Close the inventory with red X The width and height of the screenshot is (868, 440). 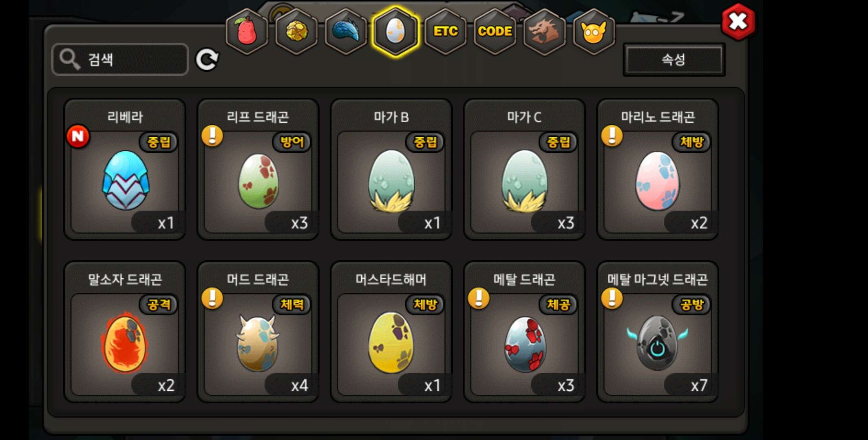[738, 22]
